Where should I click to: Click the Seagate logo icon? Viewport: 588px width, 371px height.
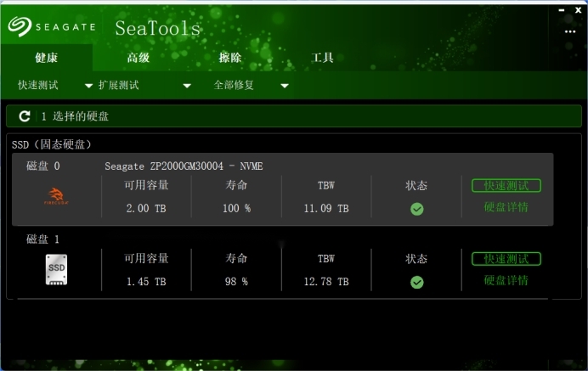[x=20, y=26]
